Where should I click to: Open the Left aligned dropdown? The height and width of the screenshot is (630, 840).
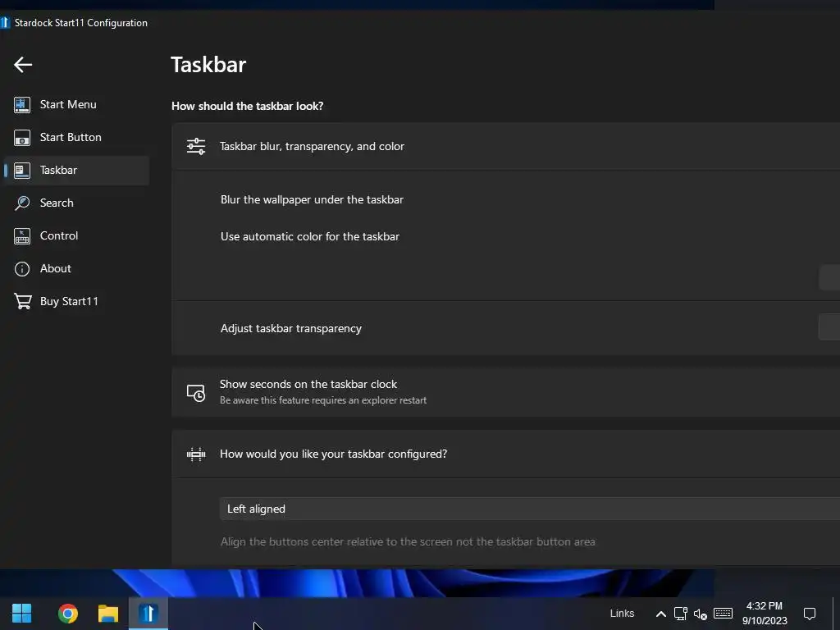(529, 509)
